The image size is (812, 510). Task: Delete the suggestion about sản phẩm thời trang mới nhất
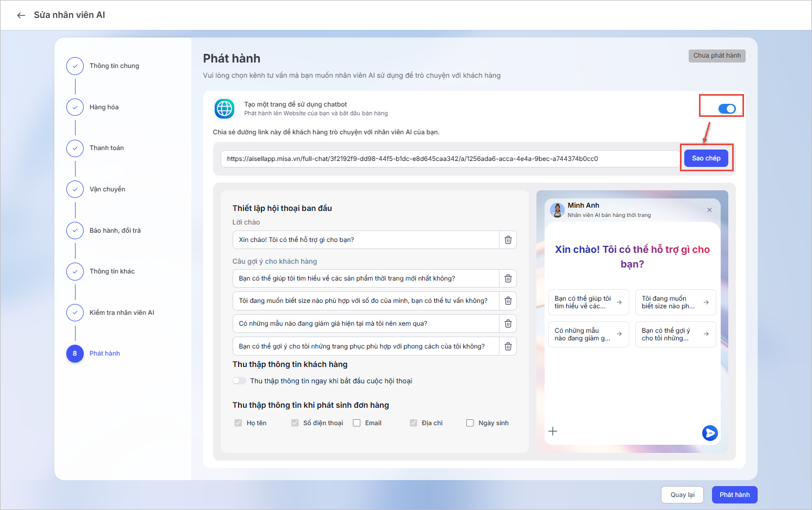(x=508, y=278)
